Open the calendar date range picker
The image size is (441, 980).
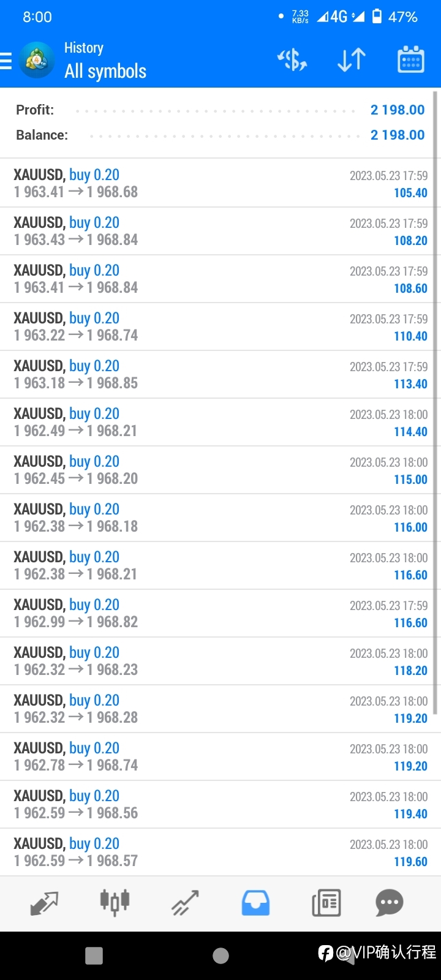(411, 59)
